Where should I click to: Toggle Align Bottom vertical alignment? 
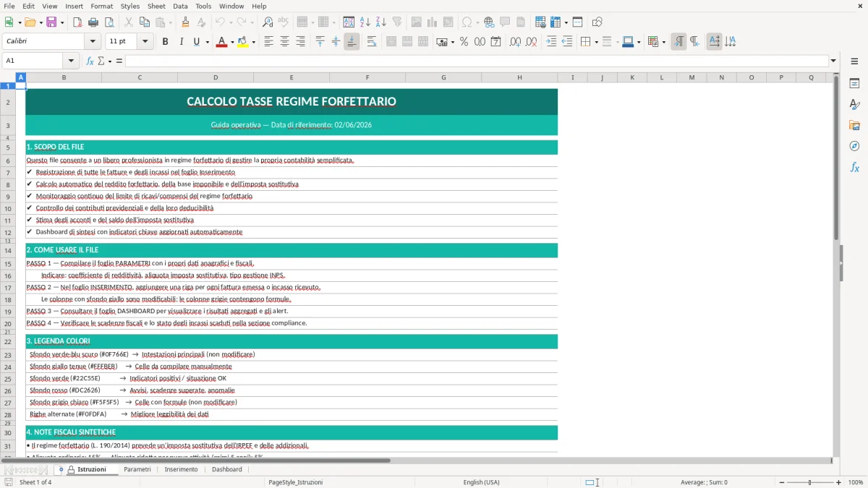point(352,42)
